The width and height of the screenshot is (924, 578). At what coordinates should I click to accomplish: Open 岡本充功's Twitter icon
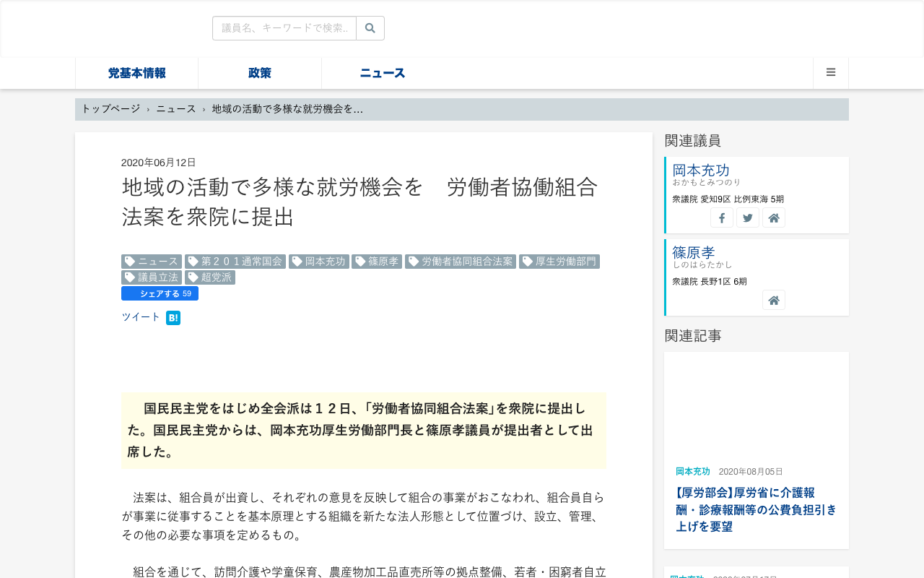[748, 217]
